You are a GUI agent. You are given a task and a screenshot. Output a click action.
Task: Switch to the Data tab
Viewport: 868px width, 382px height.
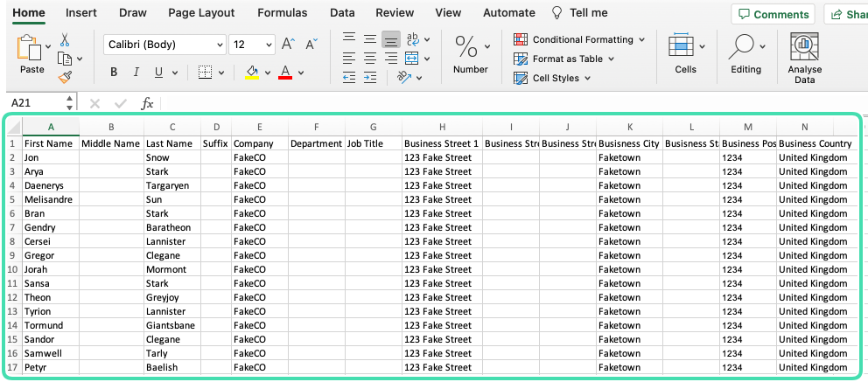[342, 13]
